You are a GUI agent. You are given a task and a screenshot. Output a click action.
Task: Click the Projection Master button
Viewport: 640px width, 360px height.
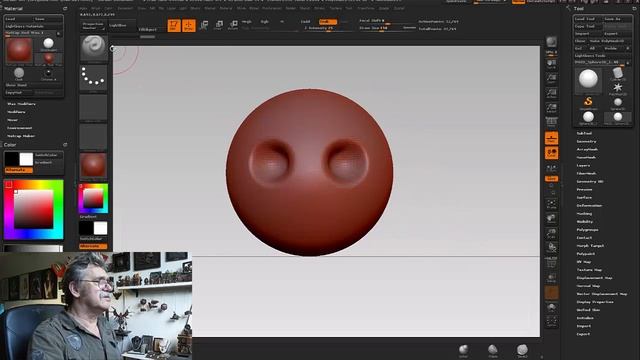coord(93,26)
